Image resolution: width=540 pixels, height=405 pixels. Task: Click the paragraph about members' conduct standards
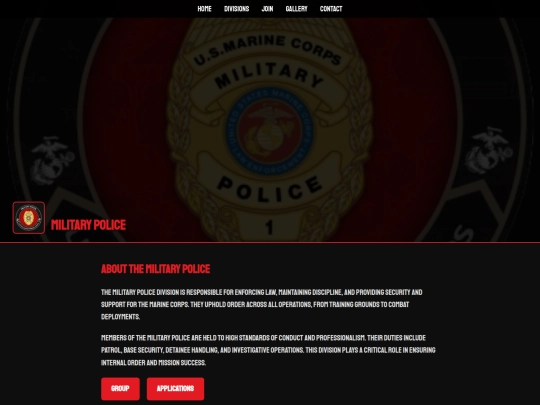[268, 350]
